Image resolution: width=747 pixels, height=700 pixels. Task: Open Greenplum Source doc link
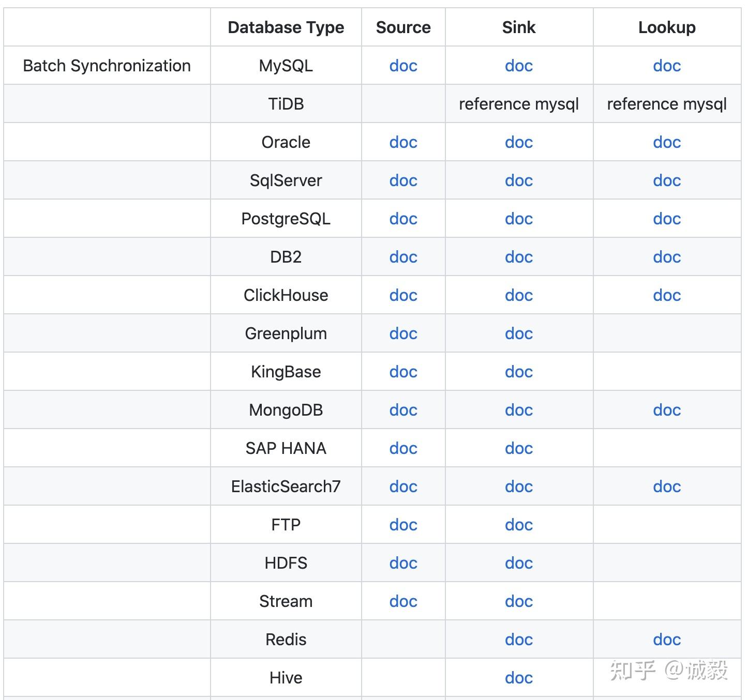coord(403,333)
